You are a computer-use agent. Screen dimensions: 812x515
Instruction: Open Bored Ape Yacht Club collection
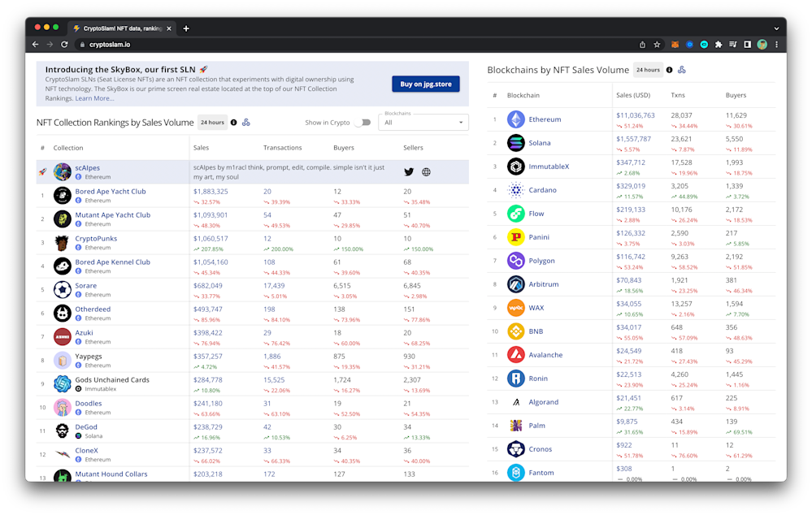(x=111, y=191)
